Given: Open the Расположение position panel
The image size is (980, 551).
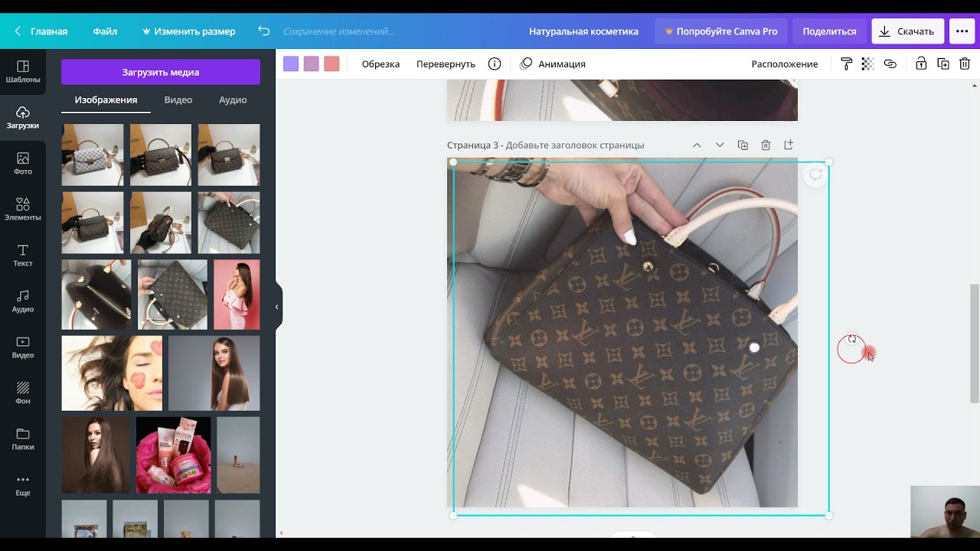Looking at the screenshot, I should (785, 64).
